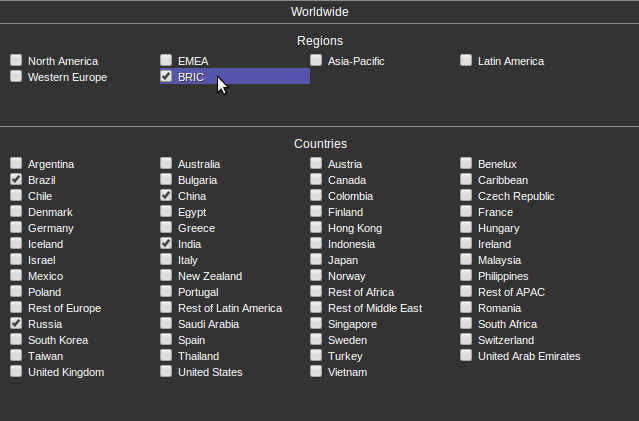The width and height of the screenshot is (639, 421).
Task: Enable the North America region checkbox
Action: click(16, 60)
